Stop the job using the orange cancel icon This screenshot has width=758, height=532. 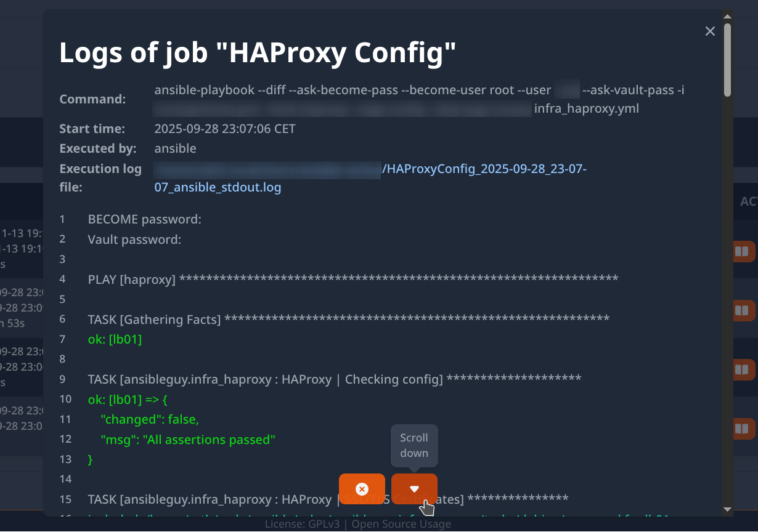tap(362, 489)
